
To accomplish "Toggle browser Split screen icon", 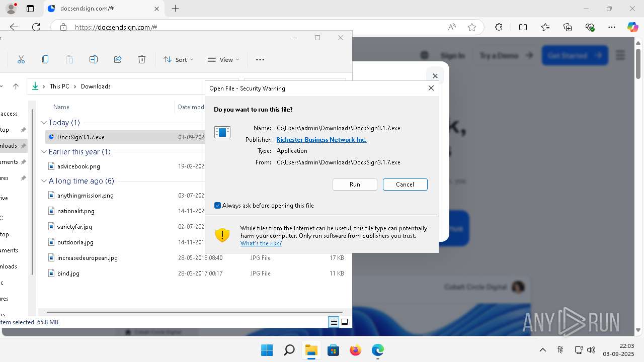I will [523, 27].
